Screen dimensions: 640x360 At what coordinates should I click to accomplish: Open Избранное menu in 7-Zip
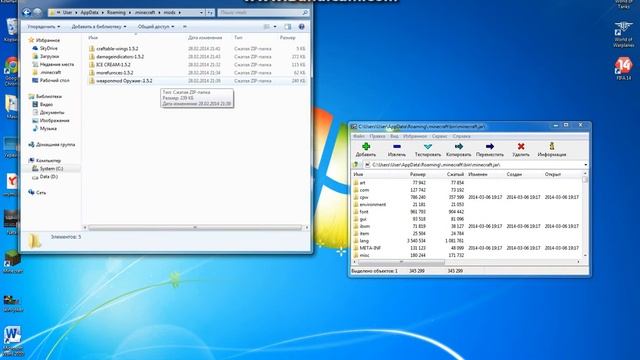(415, 136)
